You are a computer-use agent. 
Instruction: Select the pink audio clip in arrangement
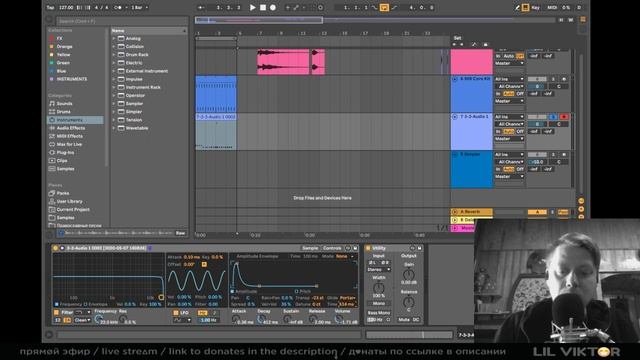click(283, 62)
